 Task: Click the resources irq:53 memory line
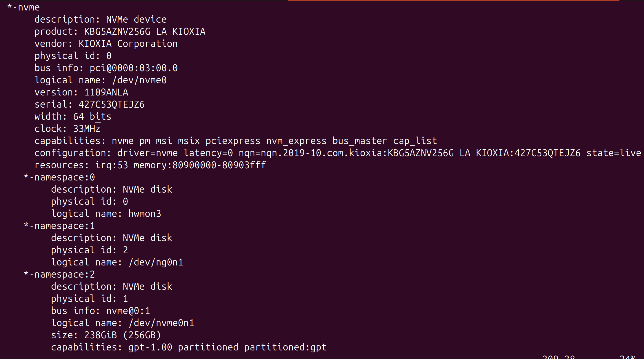150,165
